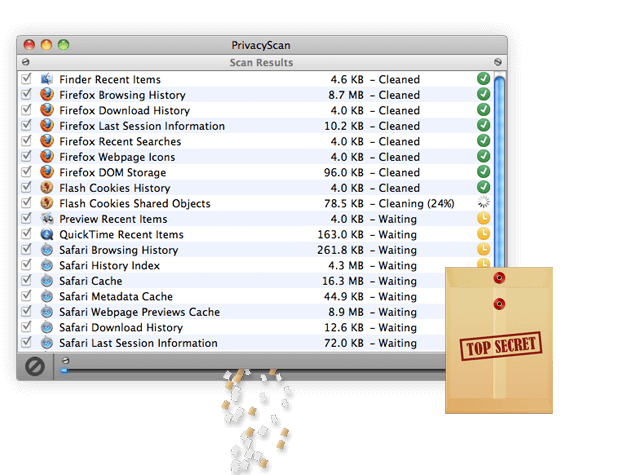Click yellow waiting clock for QuickTime Recent Items

pyautogui.click(x=483, y=233)
